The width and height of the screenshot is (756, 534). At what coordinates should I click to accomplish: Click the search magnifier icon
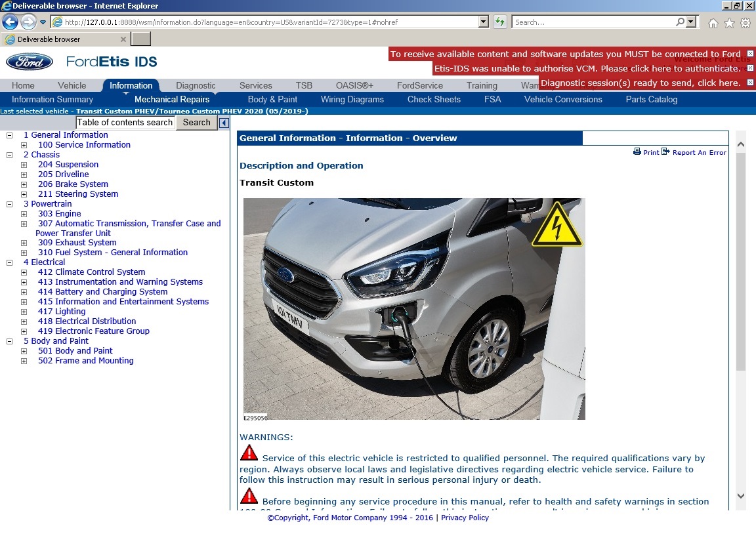point(679,22)
